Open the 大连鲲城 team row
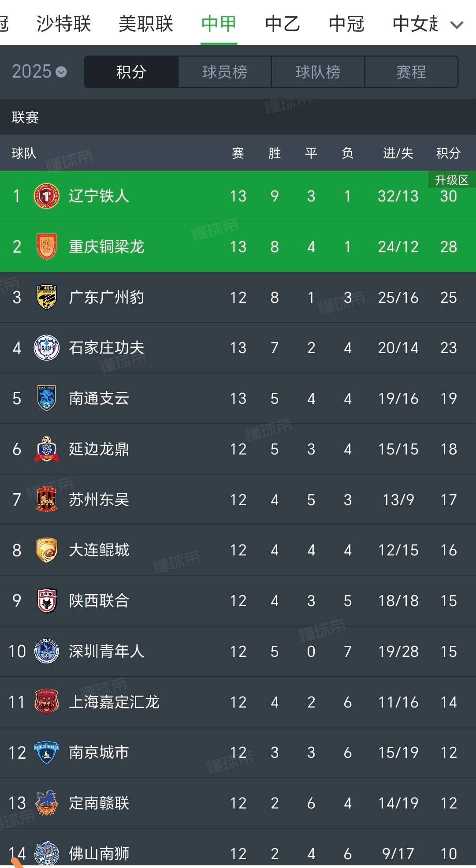Screen dimensions: 476x868 pos(238,550)
